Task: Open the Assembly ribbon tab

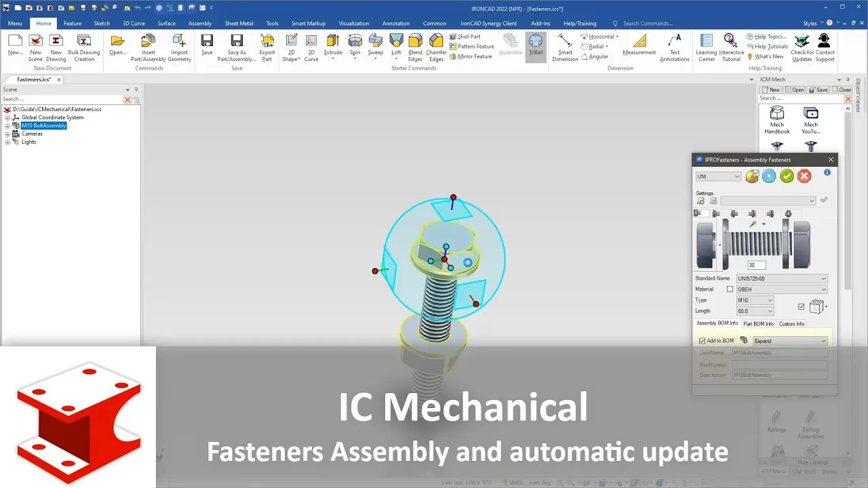Action: tap(200, 23)
